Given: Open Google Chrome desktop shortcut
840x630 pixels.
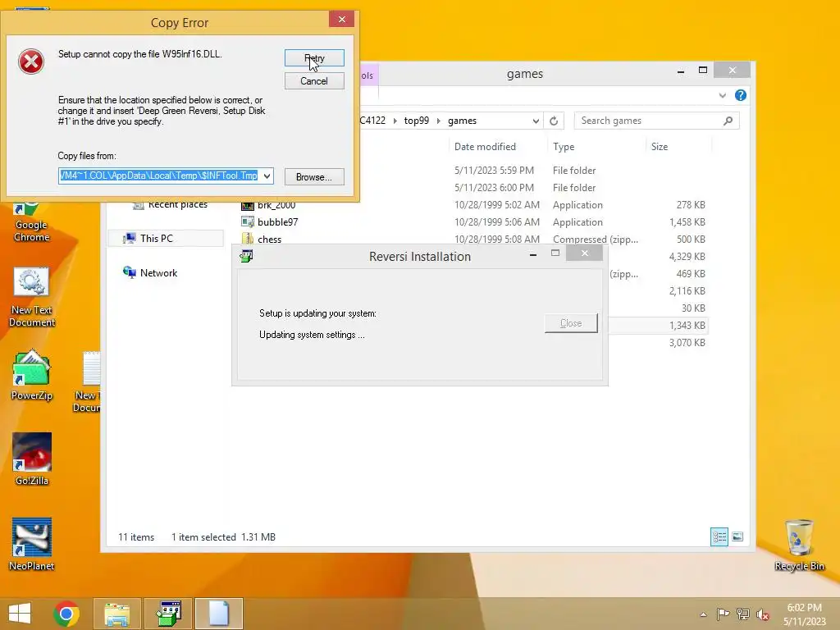Looking at the screenshot, I should coord(32,222).
